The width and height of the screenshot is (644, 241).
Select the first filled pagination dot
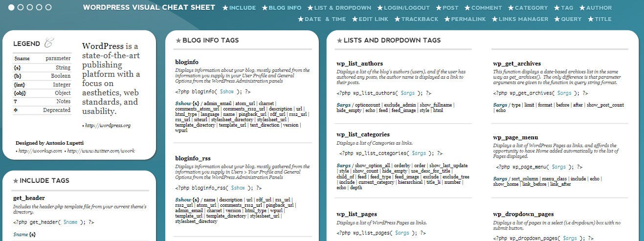pyautogui.click(x=12, y=7)
